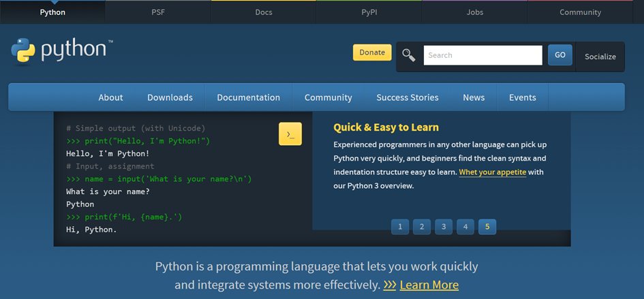Open the Documentation navigation menu
The height and width of the screenshot is (299, 644).
click(x=249, y=97)
